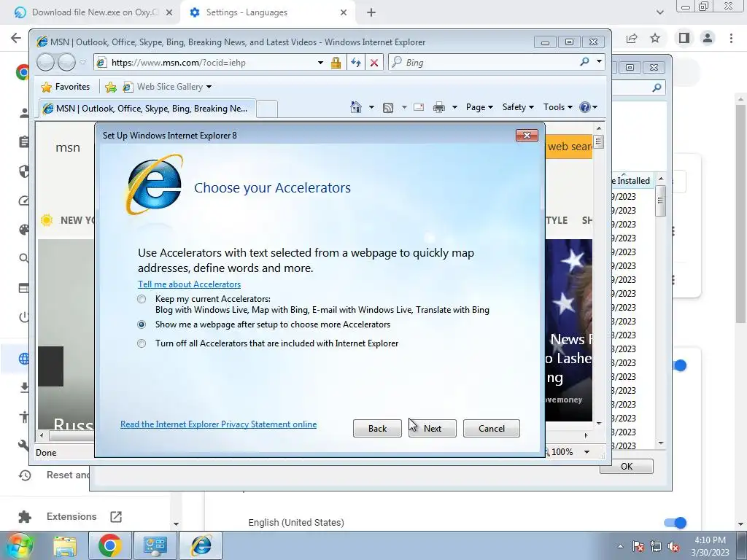
Task: Open a new Chrome tab
Action: point(371,12)
